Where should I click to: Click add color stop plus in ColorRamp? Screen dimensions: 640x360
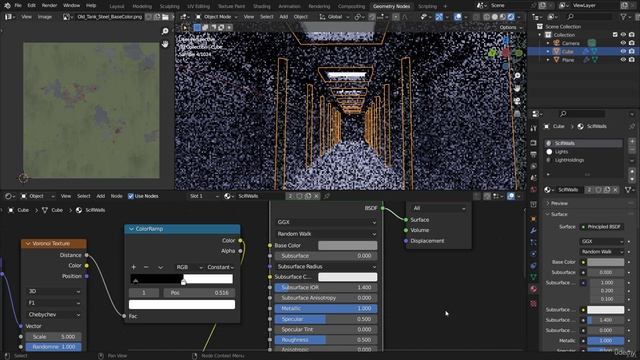(x=133, y=267)
